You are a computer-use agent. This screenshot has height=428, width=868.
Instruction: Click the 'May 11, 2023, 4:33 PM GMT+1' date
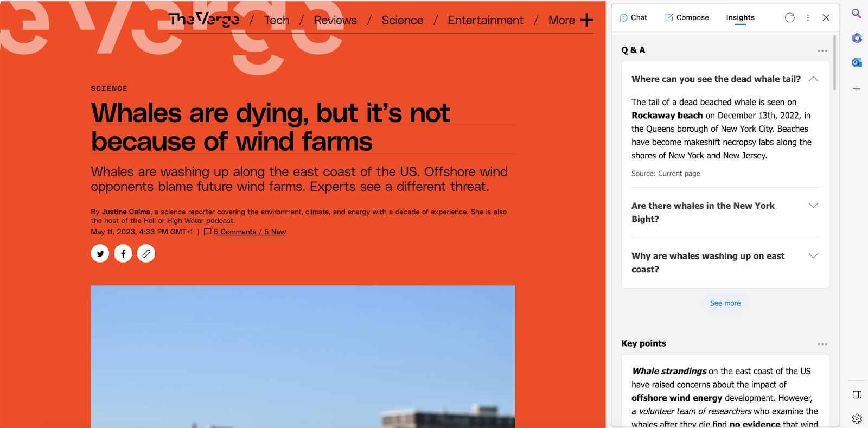(142, 232)
